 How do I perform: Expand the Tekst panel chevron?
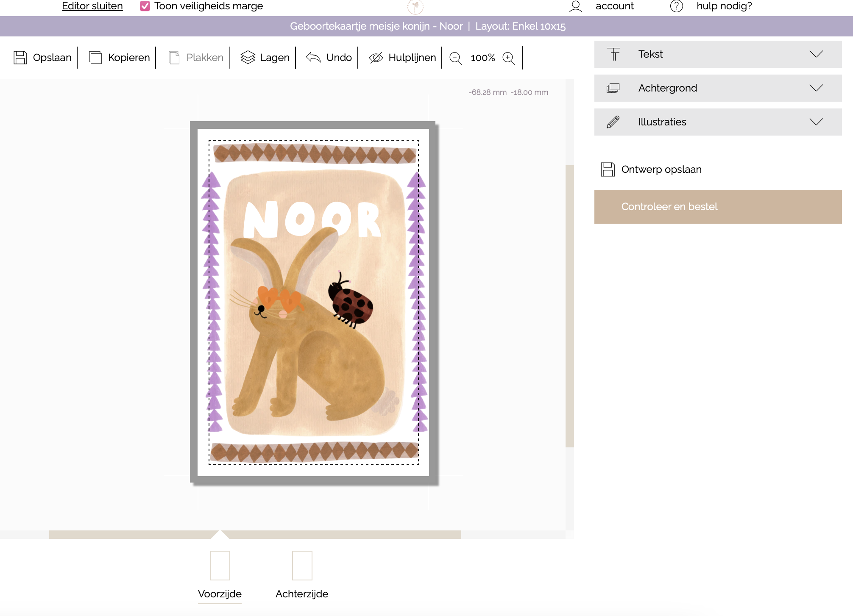coord(816,54)
